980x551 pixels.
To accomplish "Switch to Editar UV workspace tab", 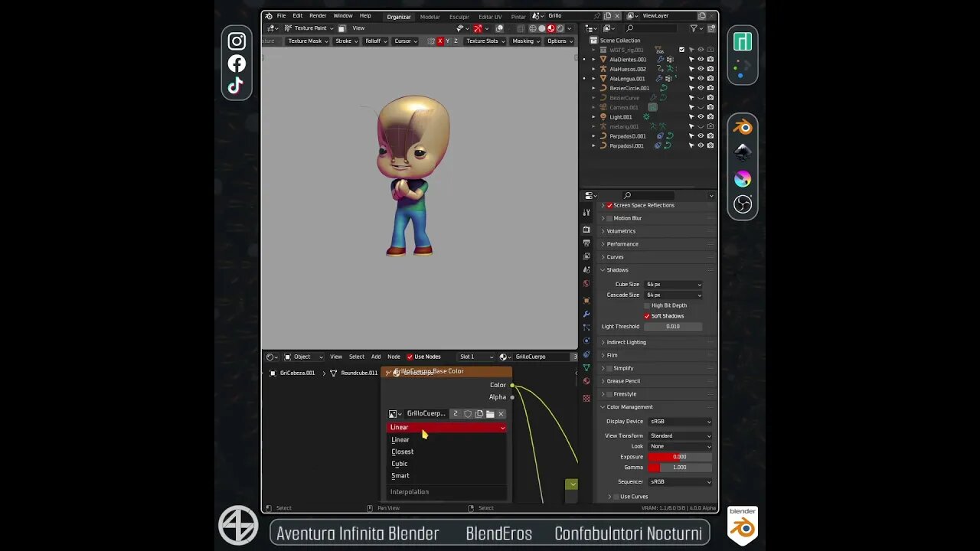I will 490,16.
